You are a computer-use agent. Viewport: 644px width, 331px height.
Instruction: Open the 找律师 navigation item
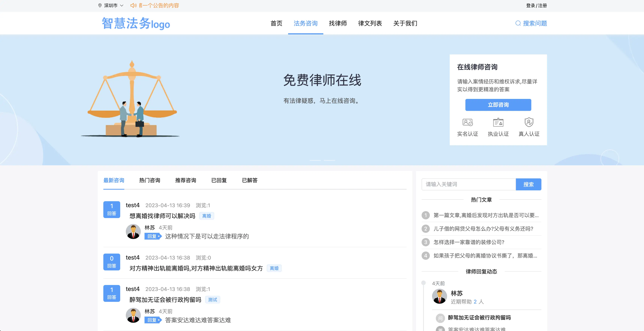click(x=338, y=23)
